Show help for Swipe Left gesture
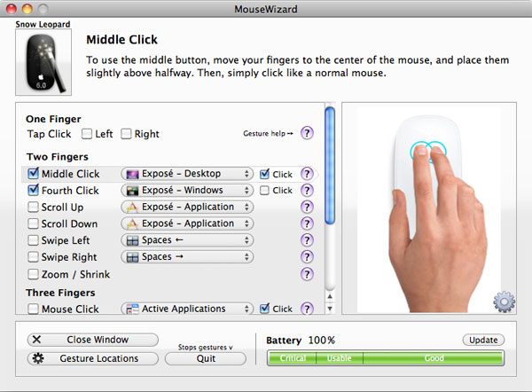532x392 pixels. pyautogui.click(x=307, y=240)
